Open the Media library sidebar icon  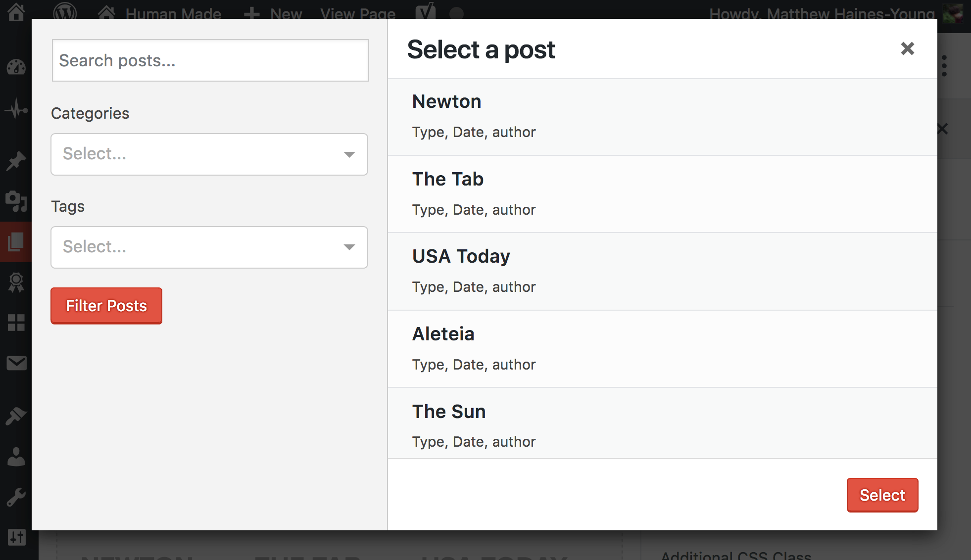coord(16,201)
